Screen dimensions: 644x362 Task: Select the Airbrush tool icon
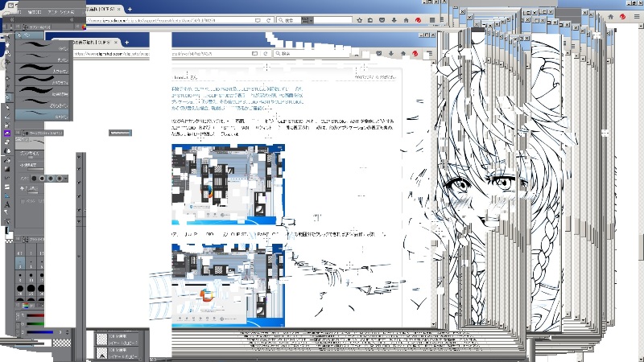point(7,125)
